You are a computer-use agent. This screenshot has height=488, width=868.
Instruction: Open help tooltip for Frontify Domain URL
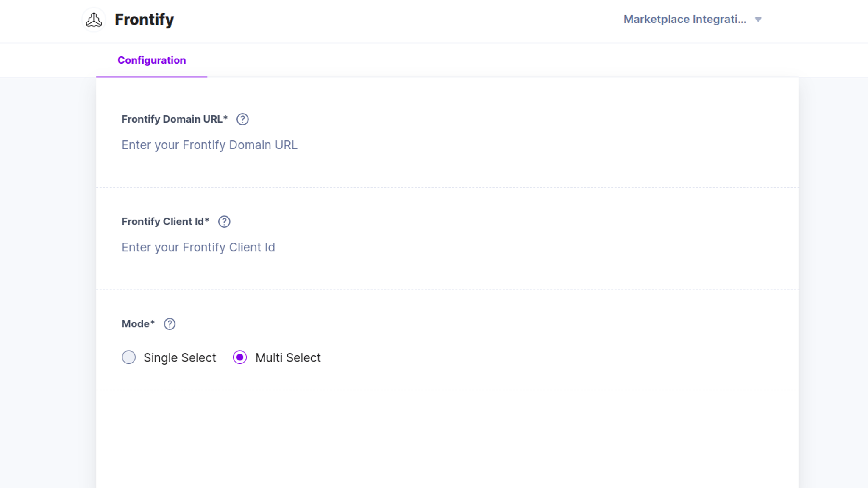242,120
